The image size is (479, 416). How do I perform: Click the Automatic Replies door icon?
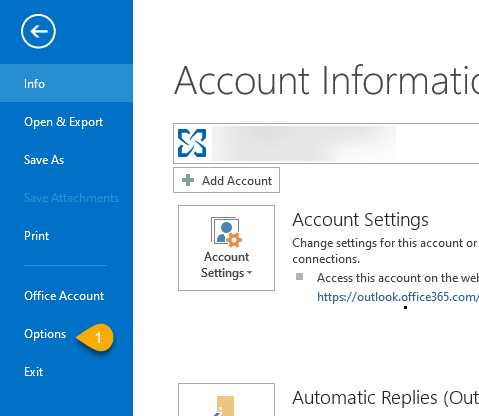[225, 406]
